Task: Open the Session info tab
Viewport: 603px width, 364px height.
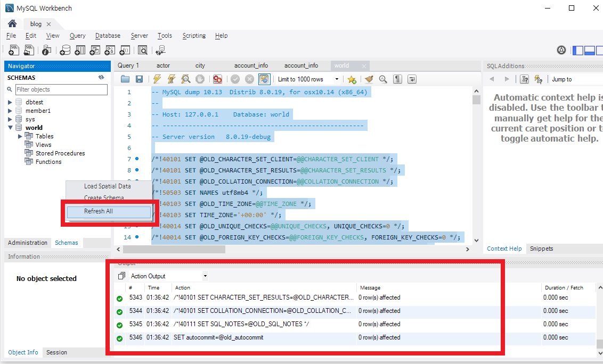Action: 56,352
